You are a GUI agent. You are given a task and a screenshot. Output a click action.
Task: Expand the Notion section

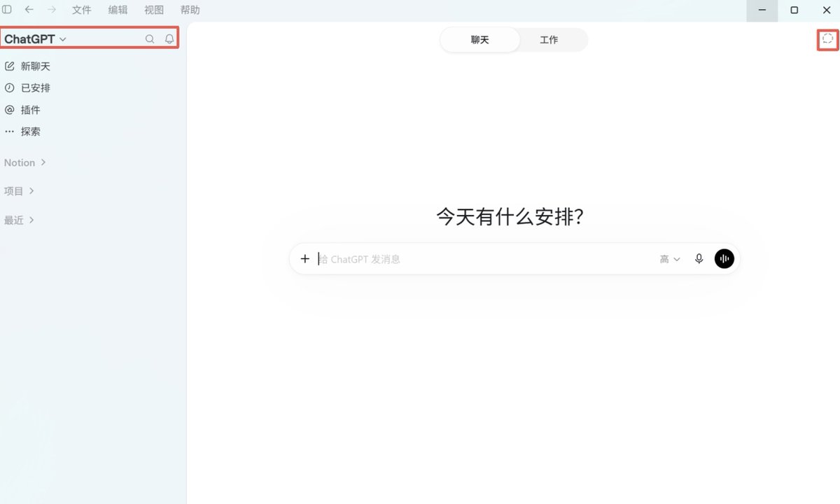coord(25,162)
